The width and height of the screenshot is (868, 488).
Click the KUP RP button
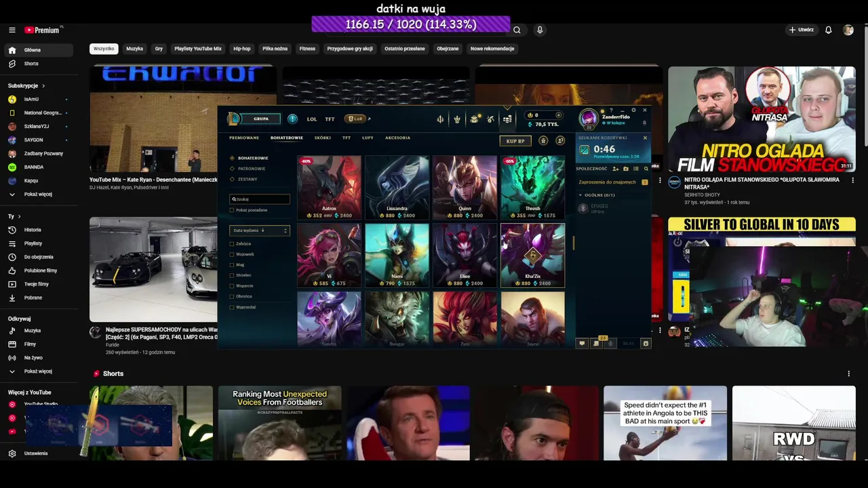point(516,141)
